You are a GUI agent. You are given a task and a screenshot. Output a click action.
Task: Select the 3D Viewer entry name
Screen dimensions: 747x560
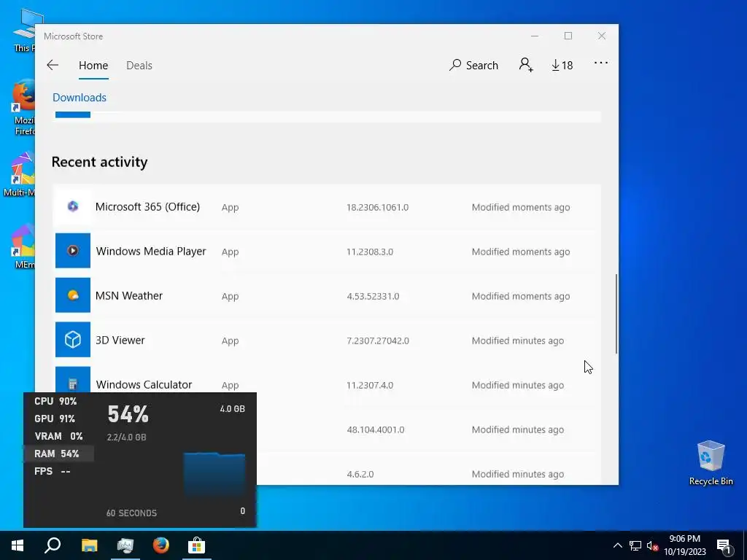[x=120, y=340]
